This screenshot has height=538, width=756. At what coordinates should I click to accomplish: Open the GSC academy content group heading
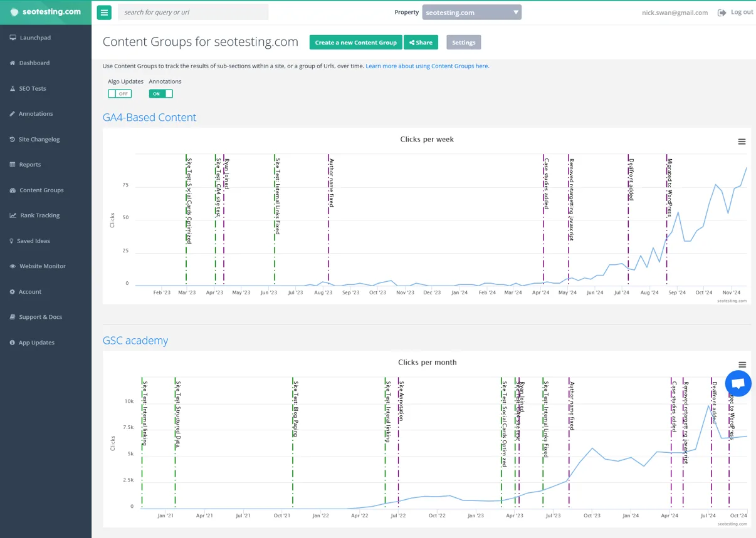tap(135, 341)
